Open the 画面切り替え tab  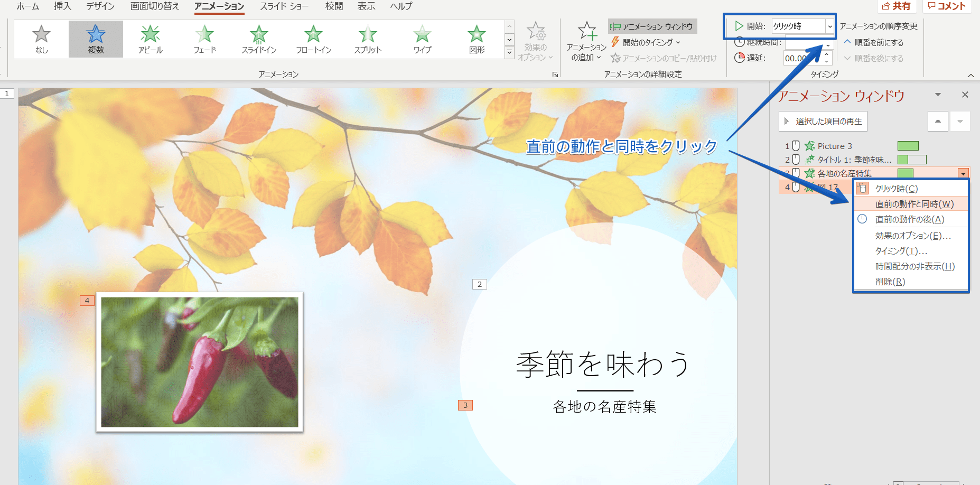click(154, 6)
